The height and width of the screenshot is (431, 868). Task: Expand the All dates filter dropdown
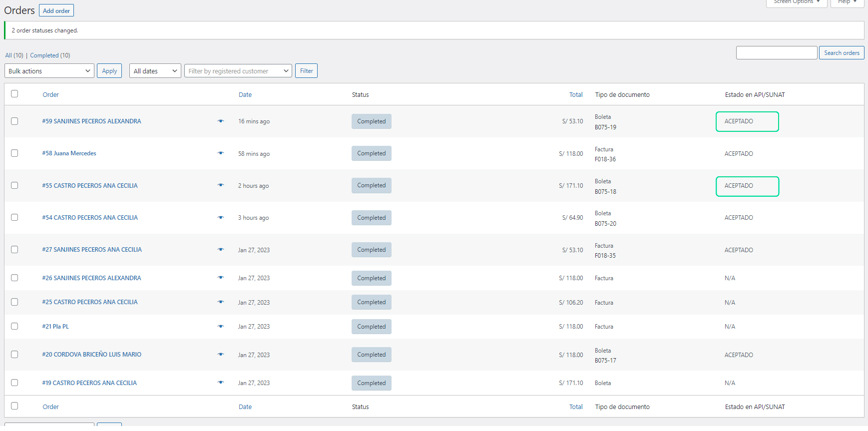point(155,71)
